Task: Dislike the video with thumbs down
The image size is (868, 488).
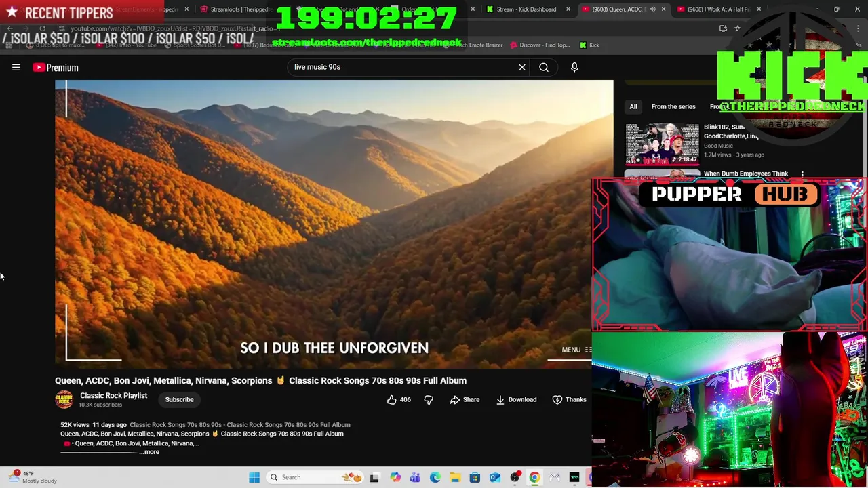Action: pyautogui.click(x=429, y=400)
